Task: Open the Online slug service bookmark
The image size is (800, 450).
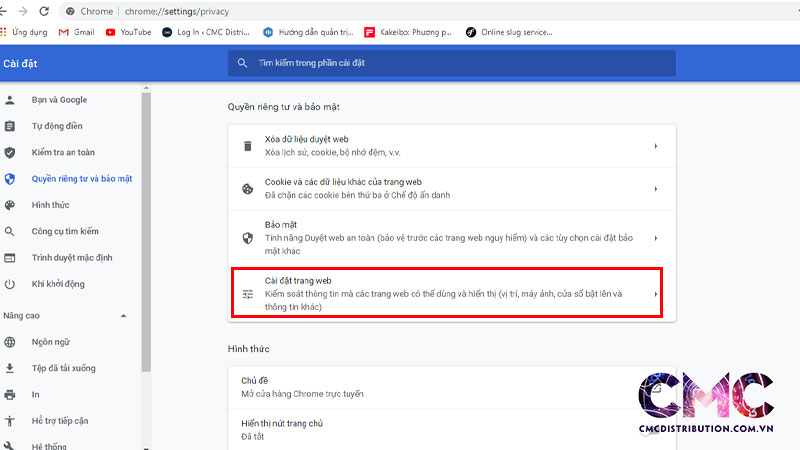Action: click(509, 32)
